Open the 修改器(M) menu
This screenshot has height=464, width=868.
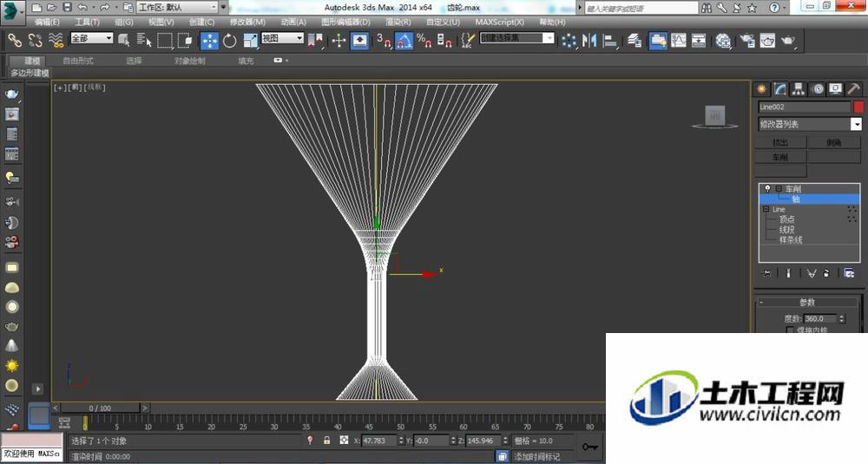(x=247, y=23)
